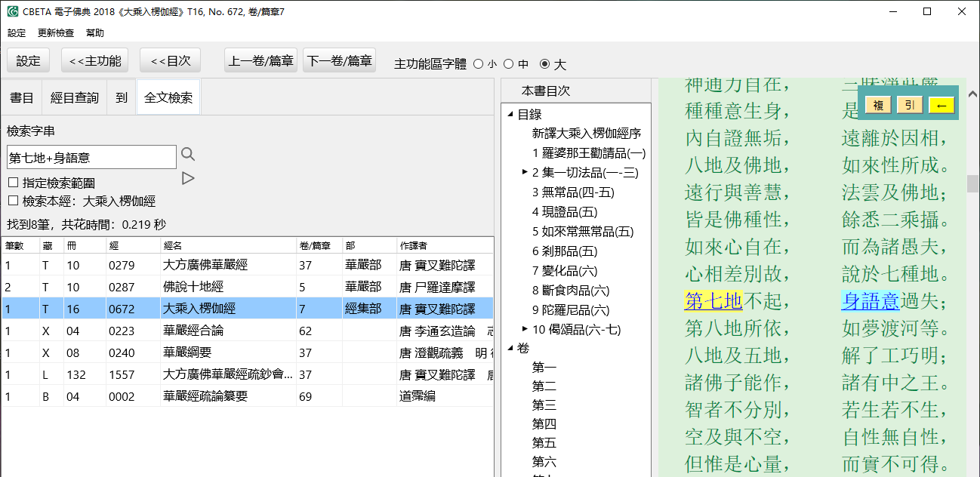Select small font radio 小
The height and width of the screenshot is (477, 980).
pyautogui.click(x=478, y=64)
